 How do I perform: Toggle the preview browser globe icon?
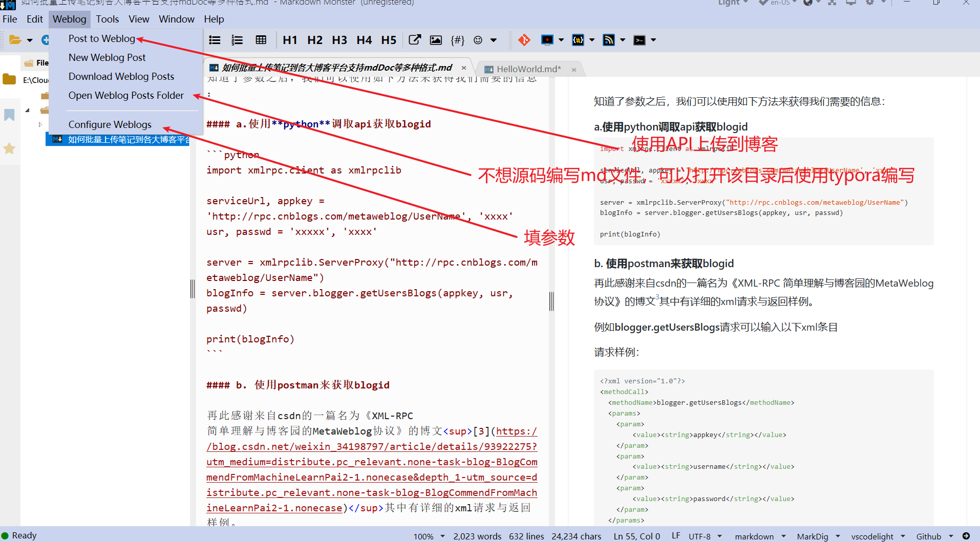coord(808,3)
